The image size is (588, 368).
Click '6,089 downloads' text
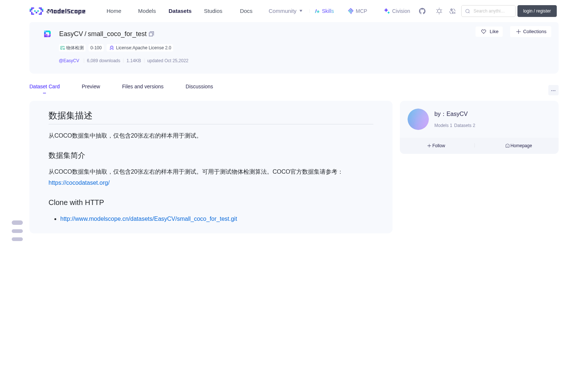point(104,61)
